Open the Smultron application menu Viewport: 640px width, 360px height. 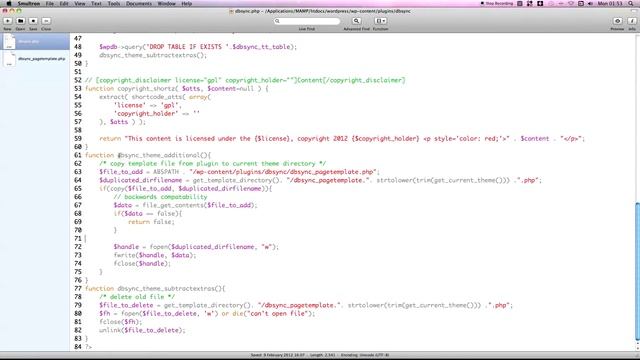(29, 3)
